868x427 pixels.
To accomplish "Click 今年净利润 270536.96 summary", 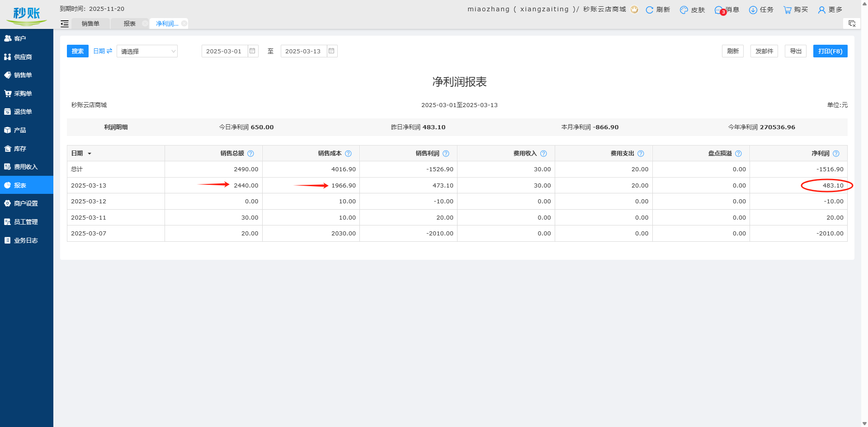I will coord(761,127).
